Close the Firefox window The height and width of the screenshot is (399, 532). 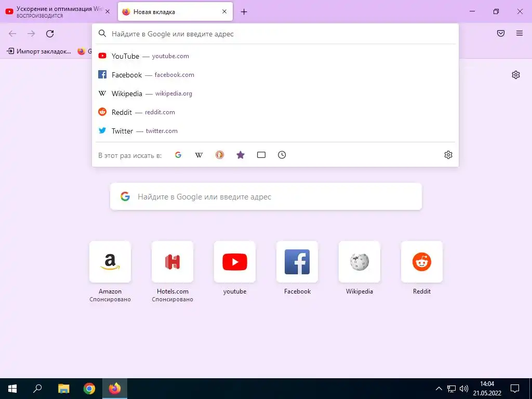click(x=520, y=11)
